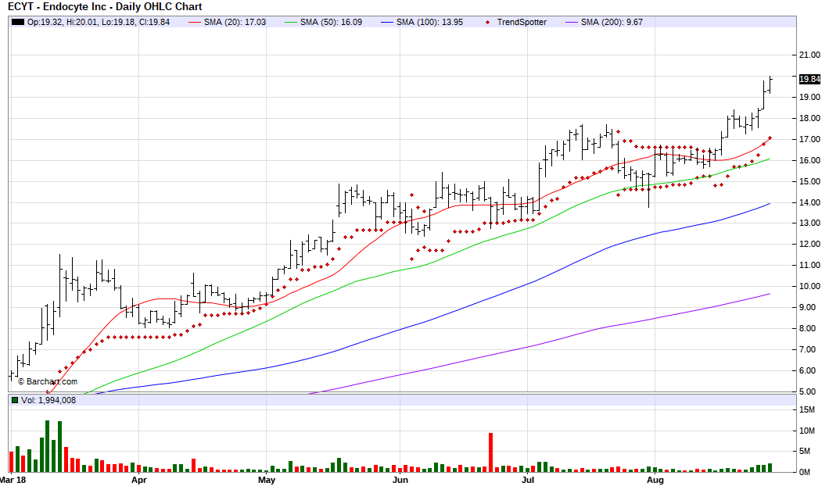Click the black OHLC legend swatch
Viewport: 829px width, 504px height.
18,22
